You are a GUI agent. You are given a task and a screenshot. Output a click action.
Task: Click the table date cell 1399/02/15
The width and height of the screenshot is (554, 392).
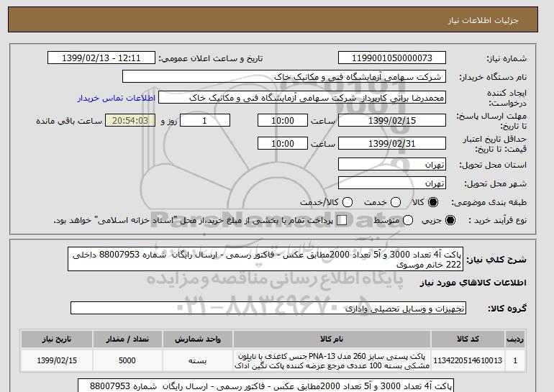[x=57, y=360]
